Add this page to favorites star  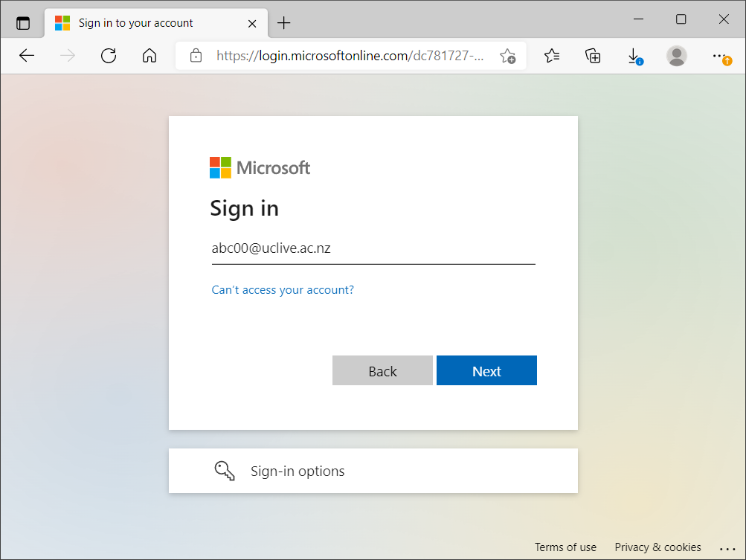click(x=508, y=56)
